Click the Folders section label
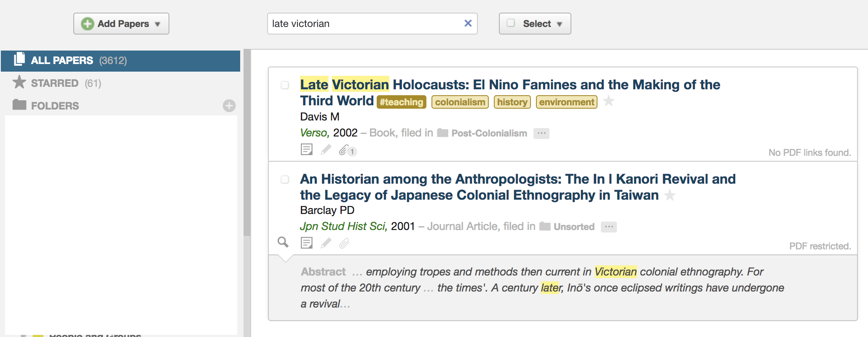 (x=55, y=106)
